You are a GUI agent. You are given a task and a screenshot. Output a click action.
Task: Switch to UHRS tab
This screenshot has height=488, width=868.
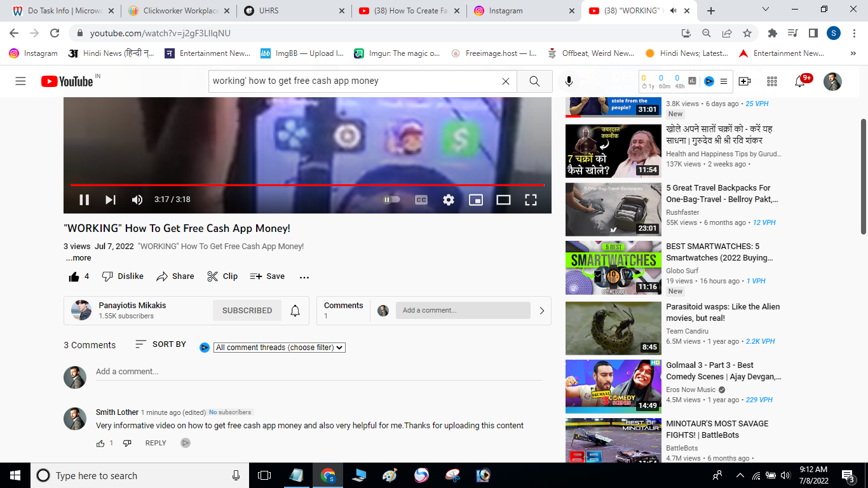294,11
